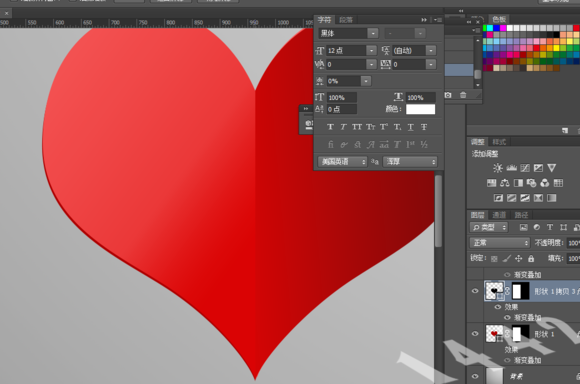Open the 样式 panel tab
Image resolution: width=580 pixels, height=384 pixels.
click(499, 142)
